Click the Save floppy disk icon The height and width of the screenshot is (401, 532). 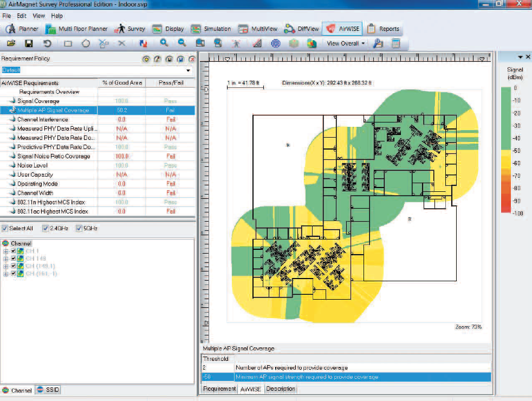coord(29,43)
